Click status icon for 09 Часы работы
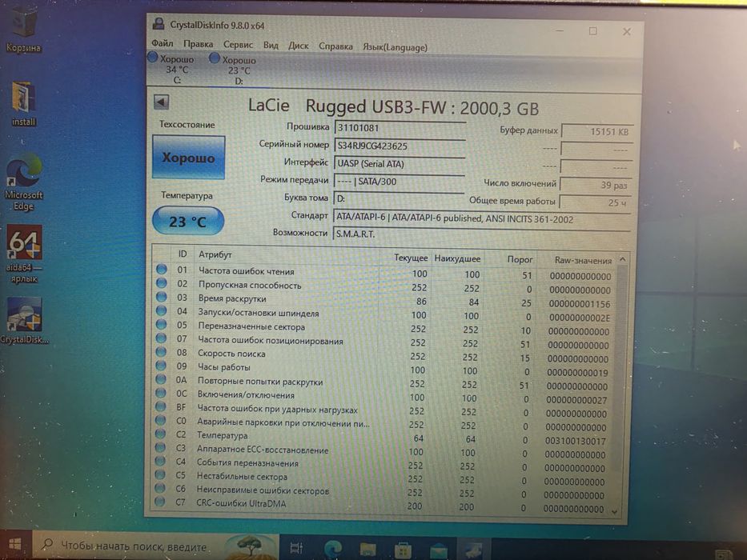The width and height of the screenshot is (747, 560). [161, 366]
